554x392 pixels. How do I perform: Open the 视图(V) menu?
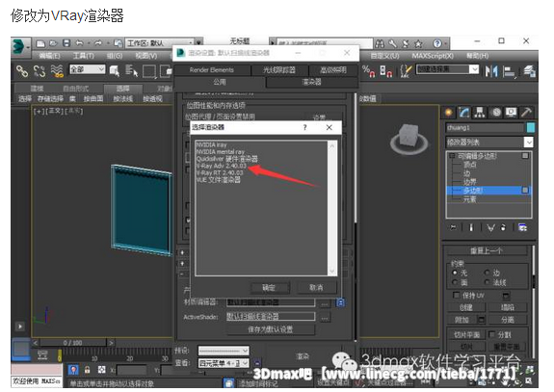146,56
